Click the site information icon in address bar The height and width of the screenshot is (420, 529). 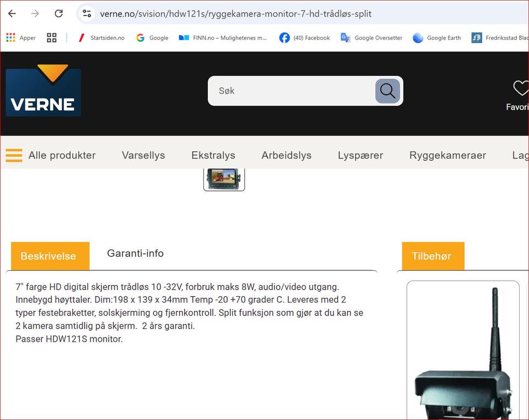click(x=87, y=14)
